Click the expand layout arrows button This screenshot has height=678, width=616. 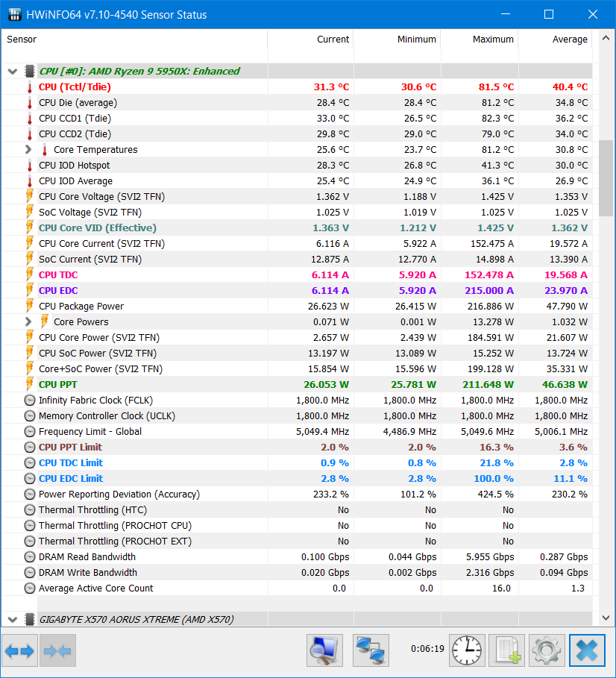click(x=19, y=650)
